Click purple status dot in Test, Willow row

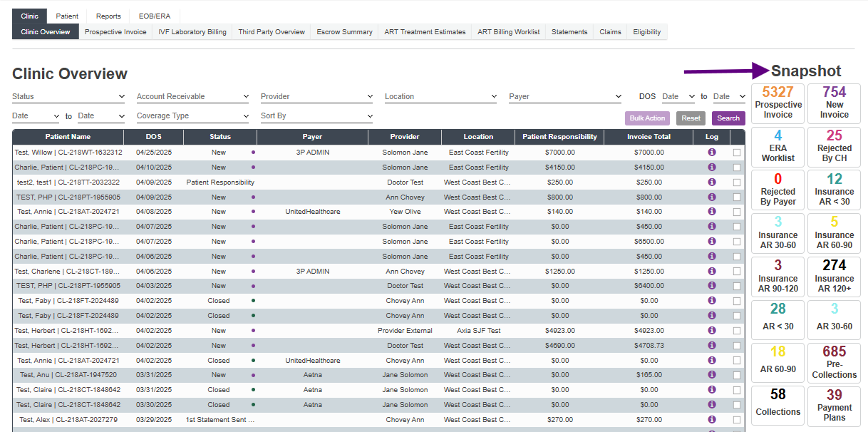pos(253,153)
